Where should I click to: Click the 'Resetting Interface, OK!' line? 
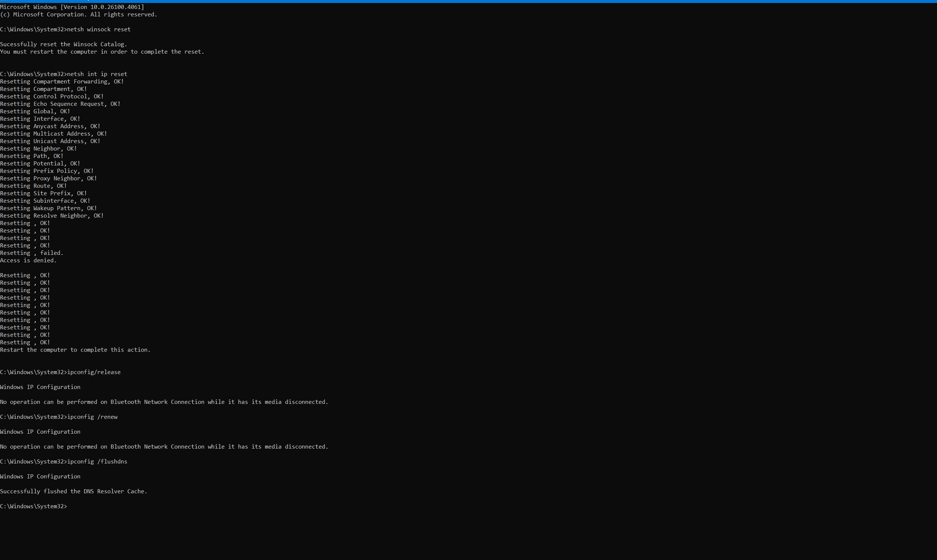click(40, 119)
